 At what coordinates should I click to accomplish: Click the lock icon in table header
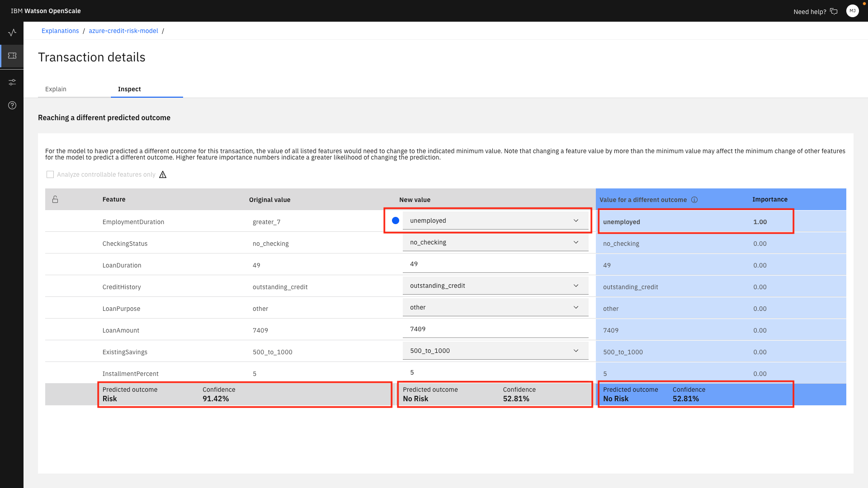(55, 199)
